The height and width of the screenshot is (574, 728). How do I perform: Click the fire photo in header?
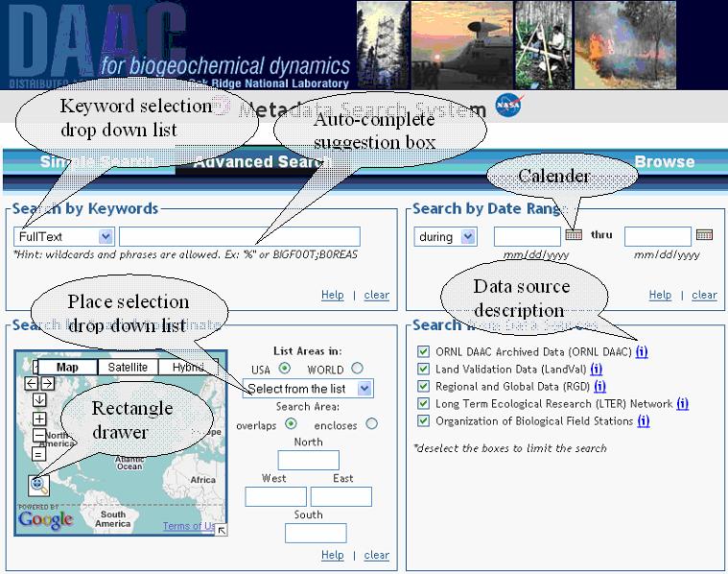tap(625, 44)
